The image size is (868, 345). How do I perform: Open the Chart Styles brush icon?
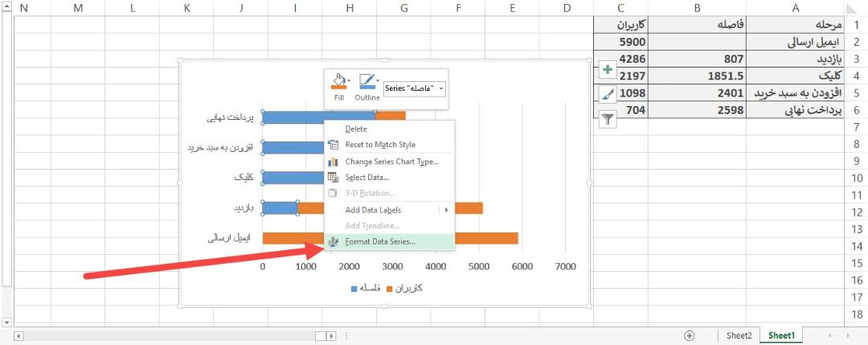click(608, 95)
